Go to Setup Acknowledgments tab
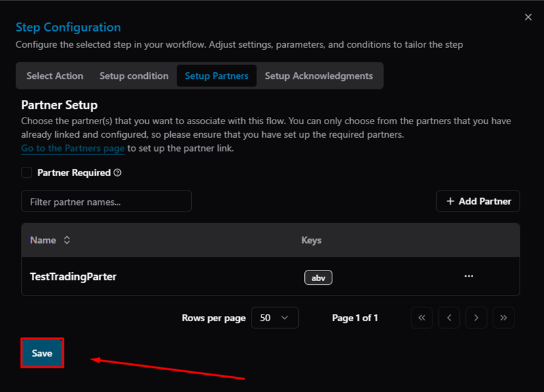The image size is (544, 392). [319, 76]
